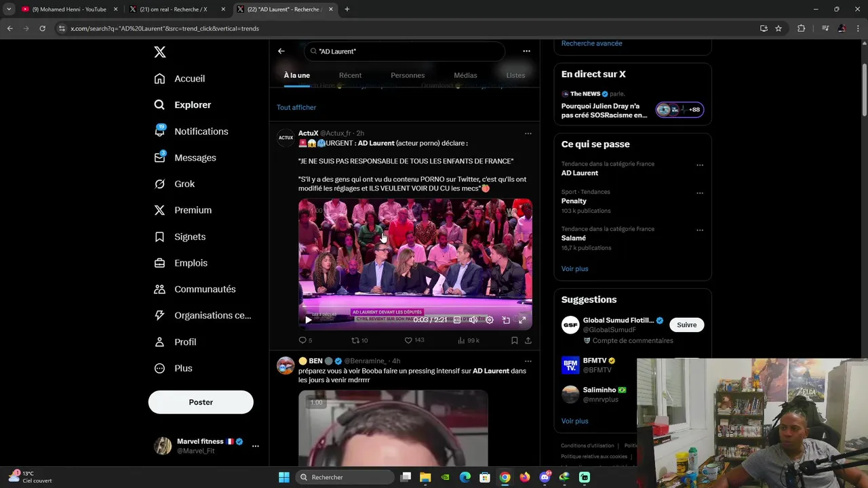The width and height of the screenshot is (868, 488).
Task: Mute the video with the volume icon
Action: point(473,320)
